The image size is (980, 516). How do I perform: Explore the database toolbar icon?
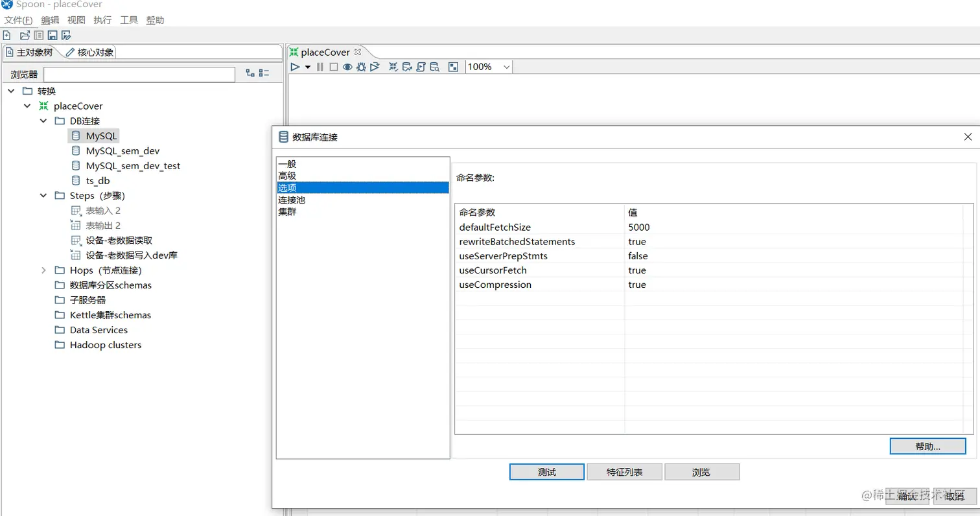434,67
